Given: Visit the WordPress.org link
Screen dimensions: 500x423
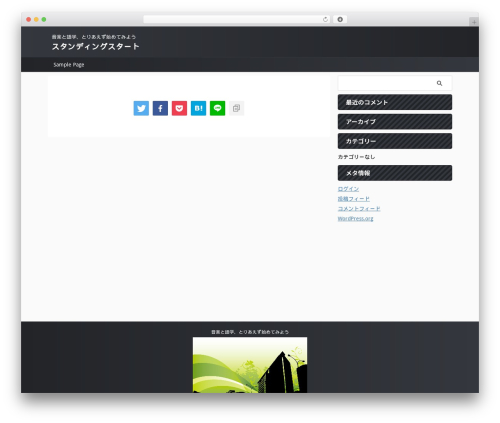Looking at the screenshot, I should (x=355, y=219).
